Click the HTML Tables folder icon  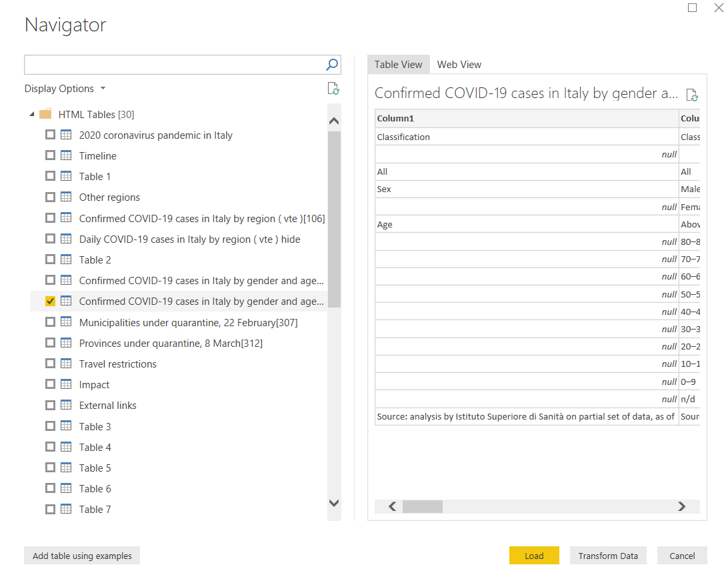coord(45,114)
